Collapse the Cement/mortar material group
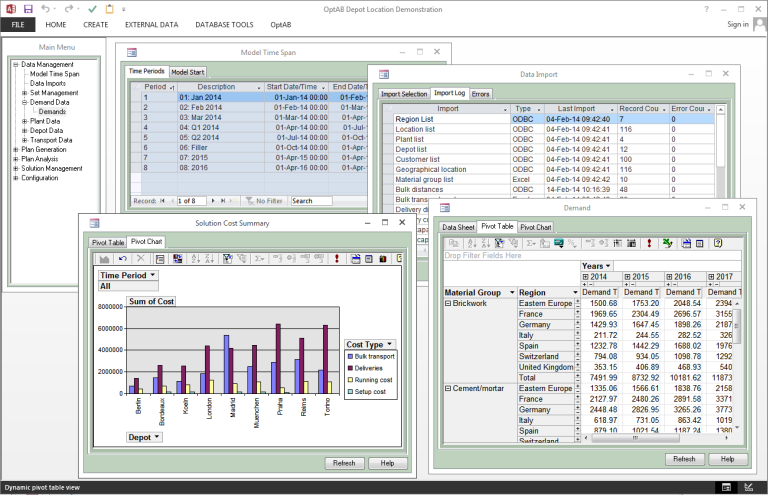This screenshot has height=495, width=768. point(448,388)
